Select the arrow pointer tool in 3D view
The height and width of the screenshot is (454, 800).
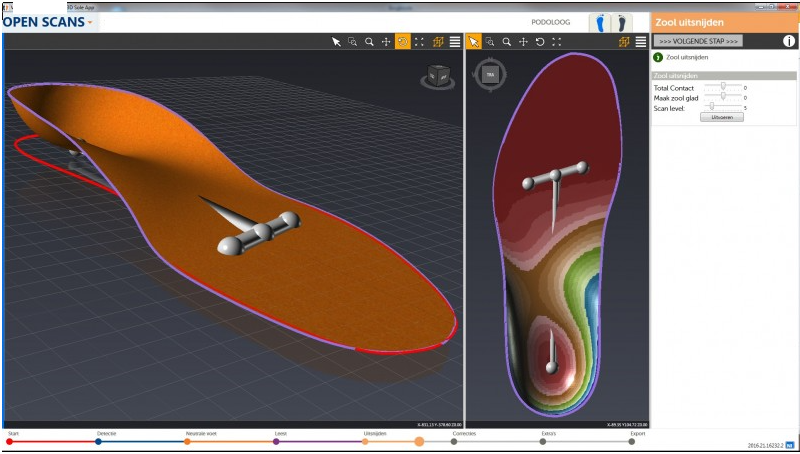(337, 42)
